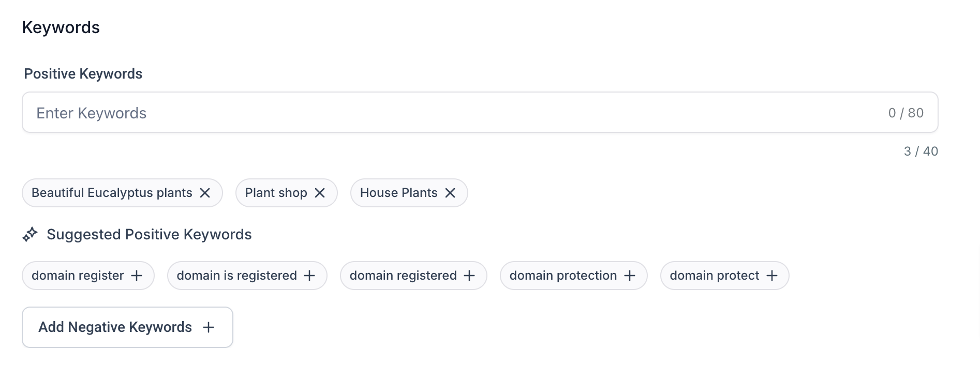
Task: Add suggested keyword domain register via plus
Action: coord(137,276)
